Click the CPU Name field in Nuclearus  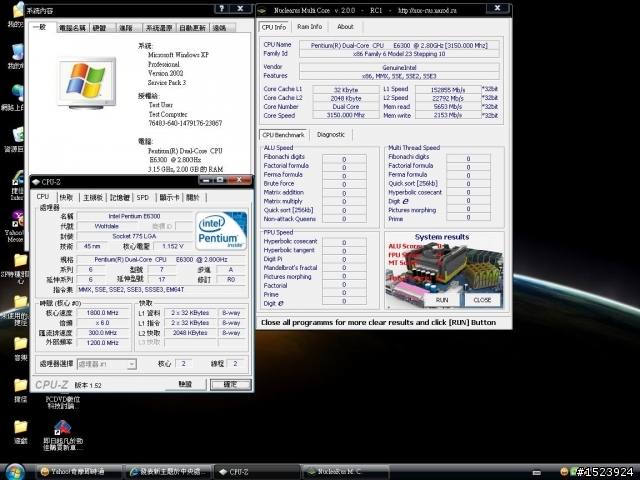(399, 45)
